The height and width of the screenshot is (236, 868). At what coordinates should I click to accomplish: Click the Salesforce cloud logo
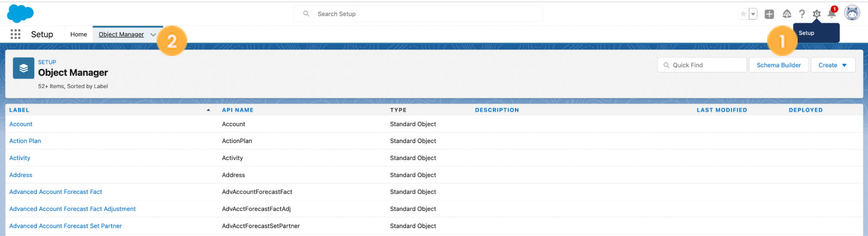(20, 14)
